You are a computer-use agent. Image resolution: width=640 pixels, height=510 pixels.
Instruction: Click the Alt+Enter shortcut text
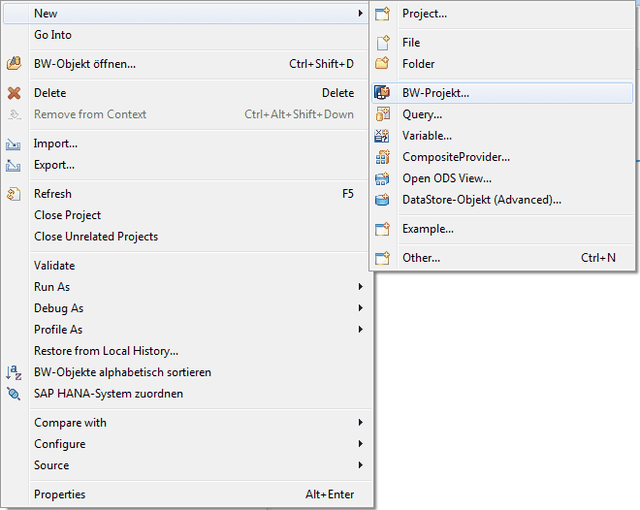tap(329, 494)
